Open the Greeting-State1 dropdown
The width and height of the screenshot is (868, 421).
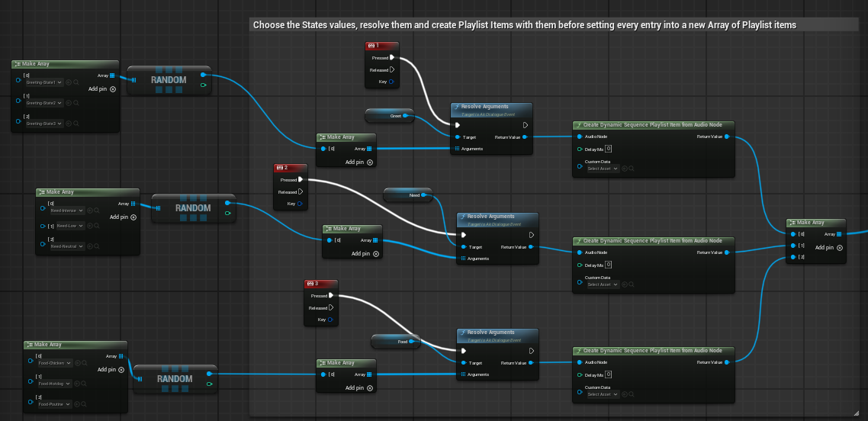pyautogui.click(x=45, y=82)
